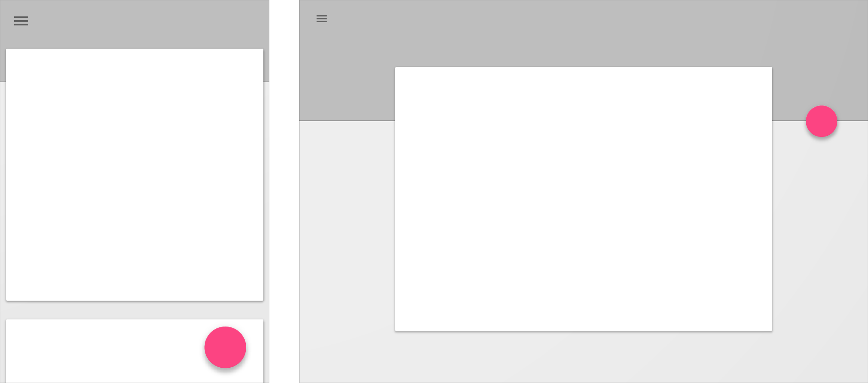Tap the large pink floating action button
The height and width of the screenshot is (383, 868).
(225, 347)
